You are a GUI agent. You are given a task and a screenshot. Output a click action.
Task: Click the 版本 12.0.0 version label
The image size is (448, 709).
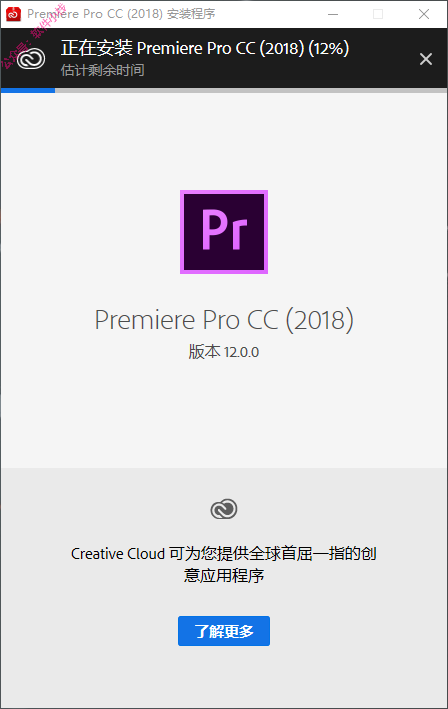pos(224,352)
